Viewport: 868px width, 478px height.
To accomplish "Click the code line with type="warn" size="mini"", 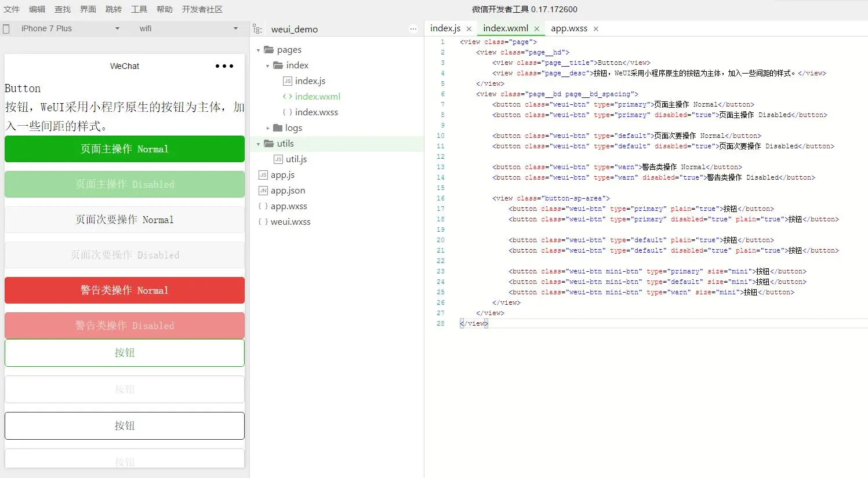I will point(651,292).
